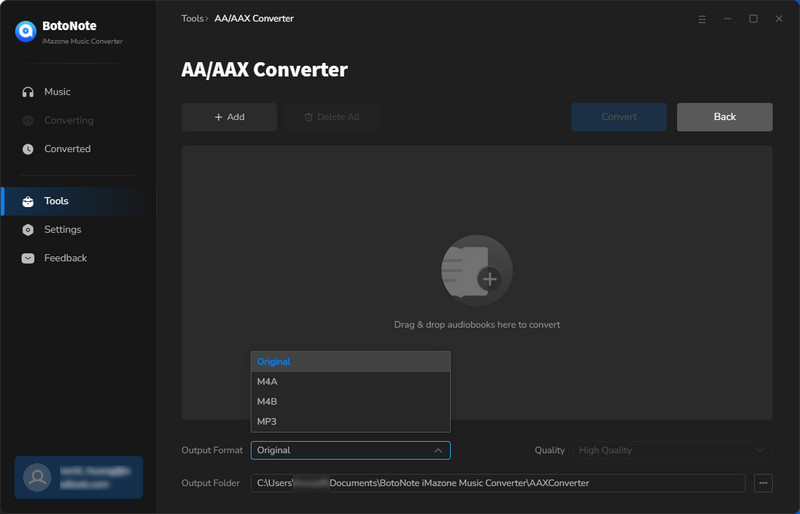
Task: Choose M4A from the format list
Action: click(351, 382)
